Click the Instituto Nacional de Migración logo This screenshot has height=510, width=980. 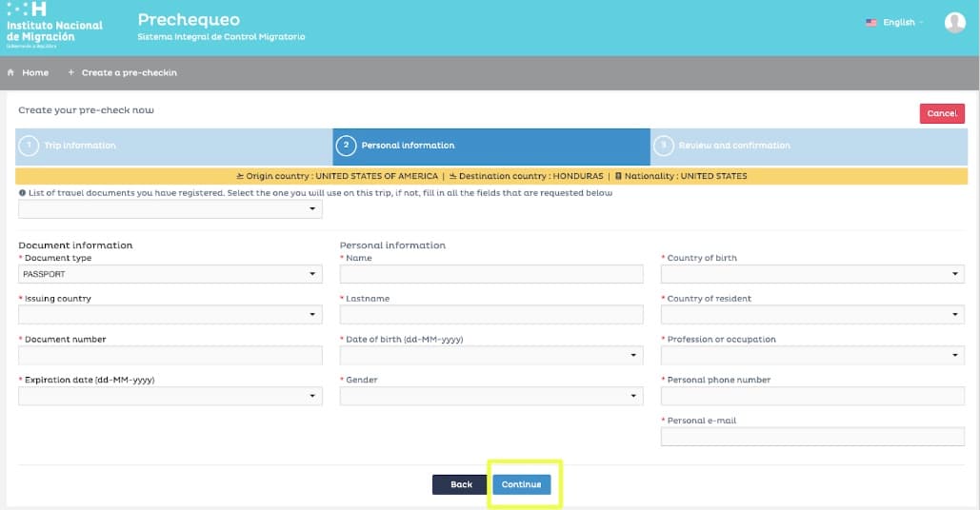point(54,26)
